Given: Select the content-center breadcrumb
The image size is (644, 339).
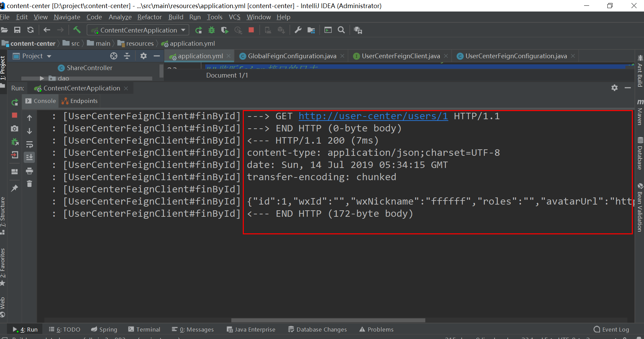Looking at the screenshot, I should [29, 43].
